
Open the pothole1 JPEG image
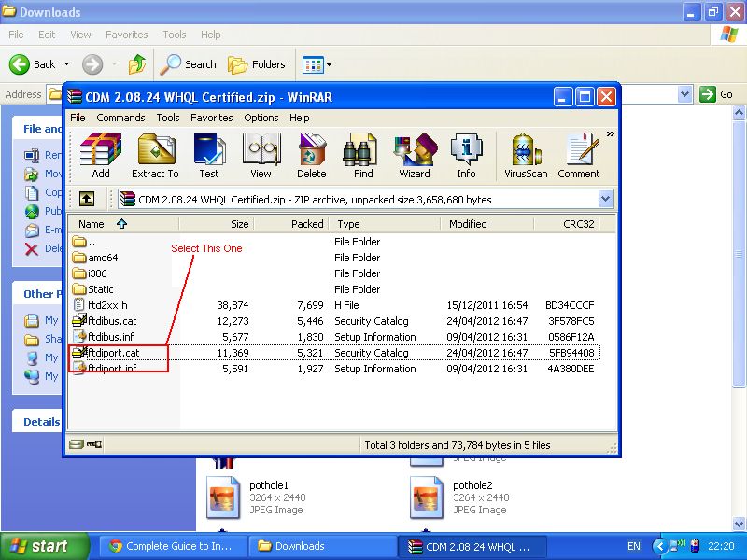tap(258, 497)
